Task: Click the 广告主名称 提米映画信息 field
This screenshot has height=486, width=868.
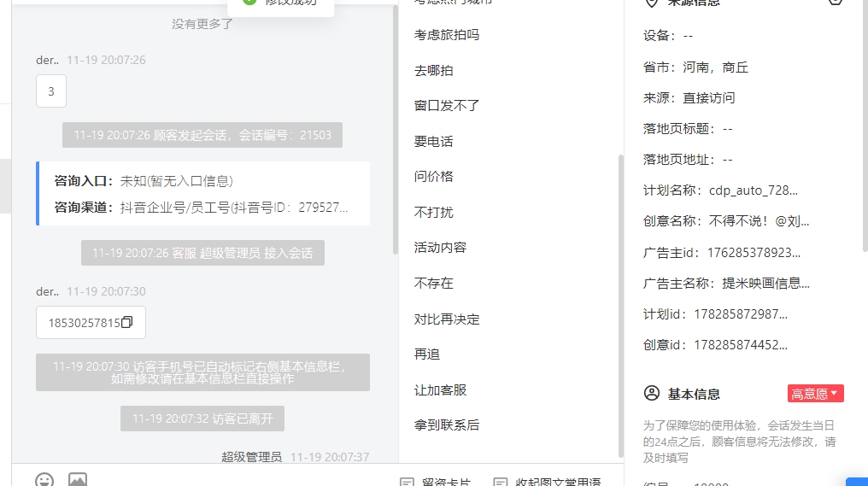Action: (x=726, y=284)
